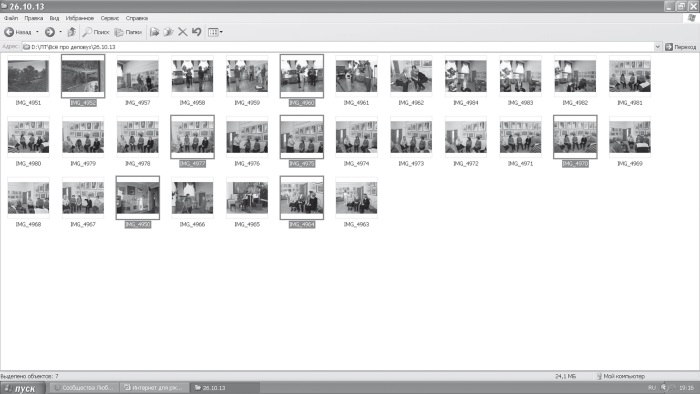Show the Папки folders pane
The image size is (700, 394).
(129, 32)
